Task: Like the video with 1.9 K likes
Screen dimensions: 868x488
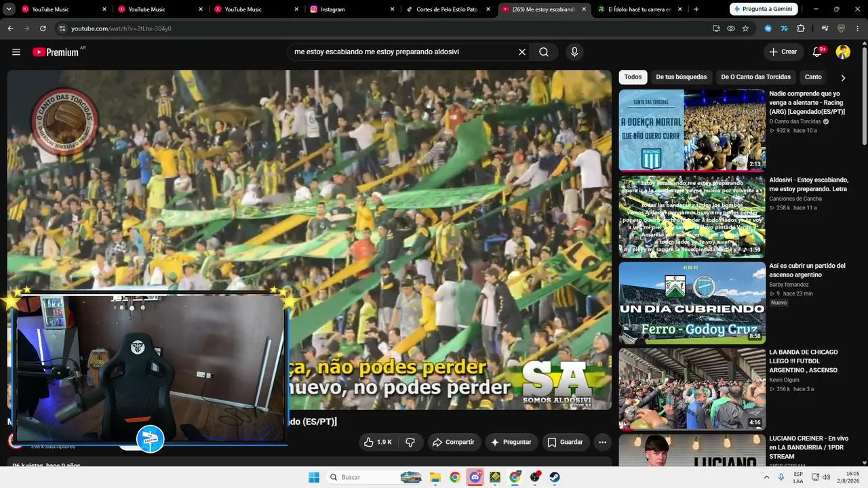Action: coord(378,442)
